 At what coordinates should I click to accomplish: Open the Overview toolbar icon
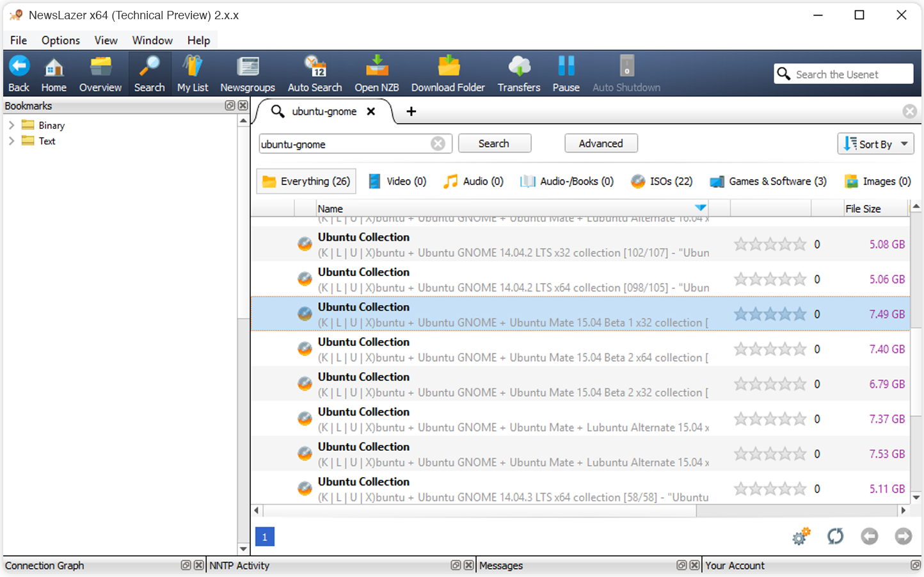point(100,67)
